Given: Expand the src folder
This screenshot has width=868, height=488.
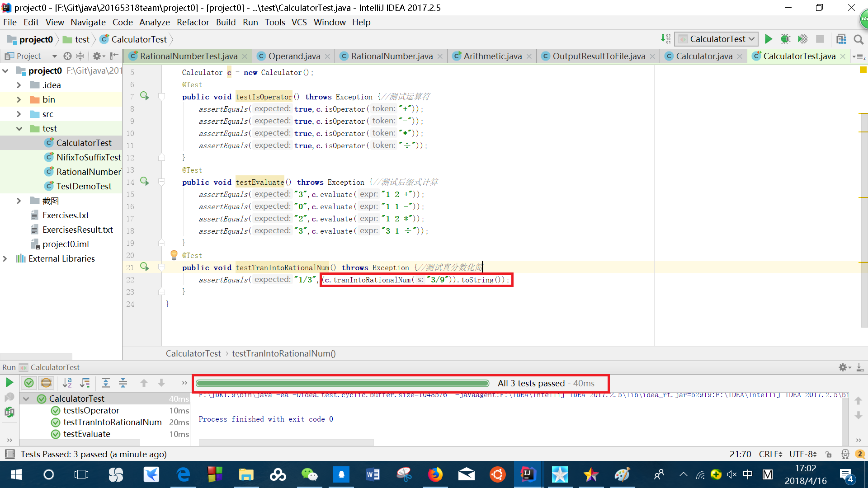Looking at the screenshot, I should pos(19,114).
